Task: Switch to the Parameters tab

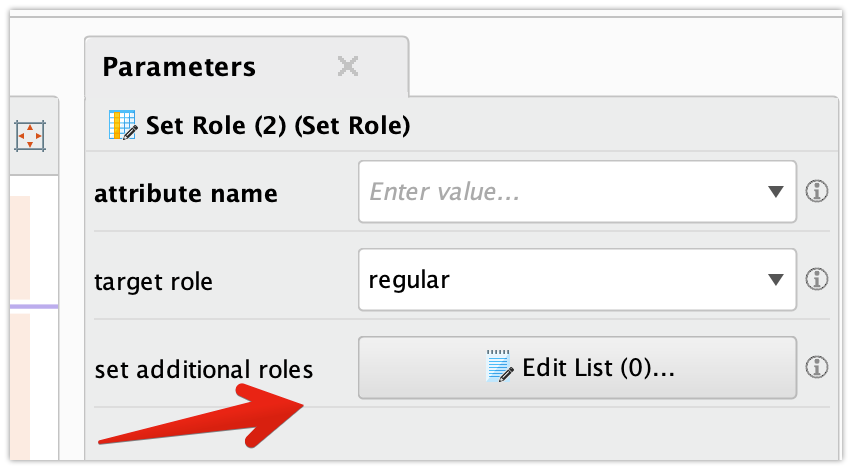Action: (180, 67)
